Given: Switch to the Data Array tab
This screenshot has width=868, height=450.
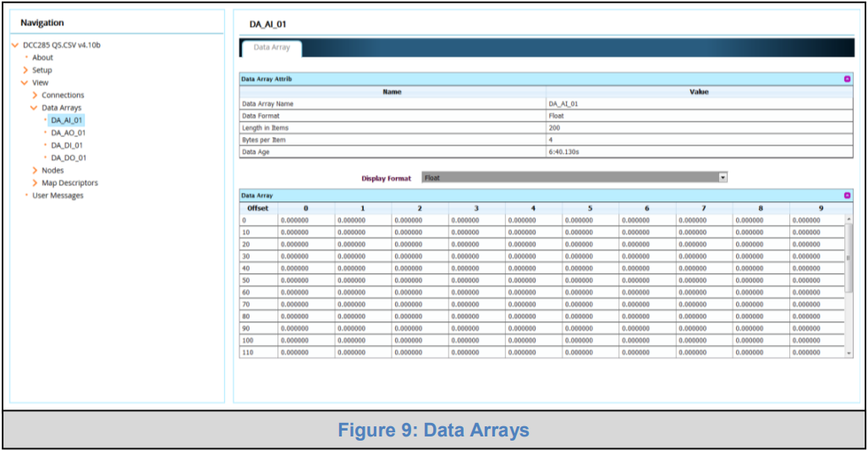Looking at the screenshot, I should pyautogui.click(x=272, y=47).
